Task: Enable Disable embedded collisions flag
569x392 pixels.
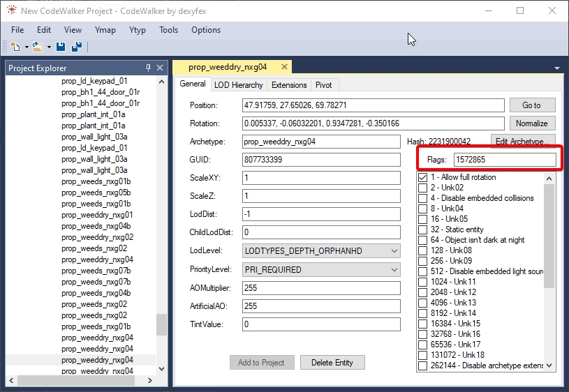Action: [422, 198]
